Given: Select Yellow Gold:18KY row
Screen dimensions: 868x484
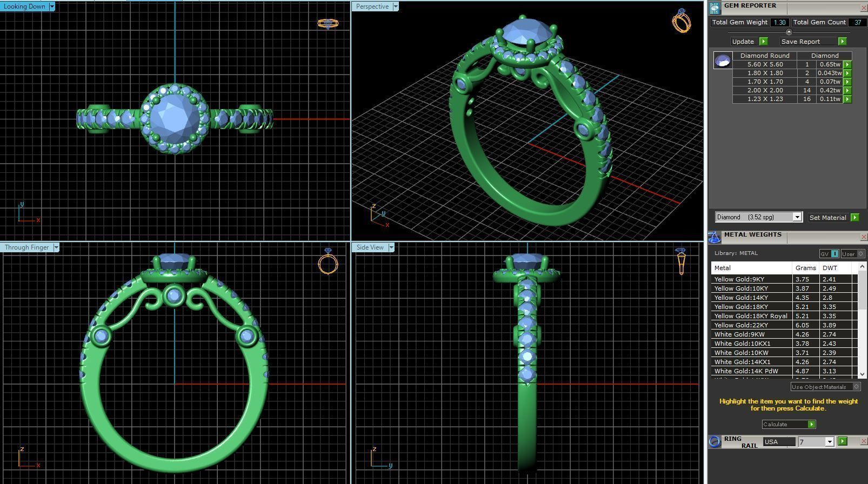Looking at the screenshot, I should pos(784,307).
